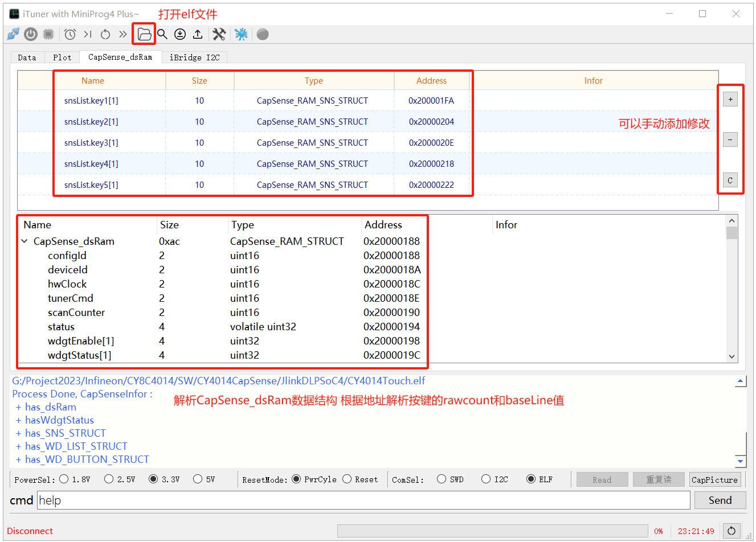Click the Address column header in upper table
The width and height of the screenshot is (756, 542).
click(431, 81)
